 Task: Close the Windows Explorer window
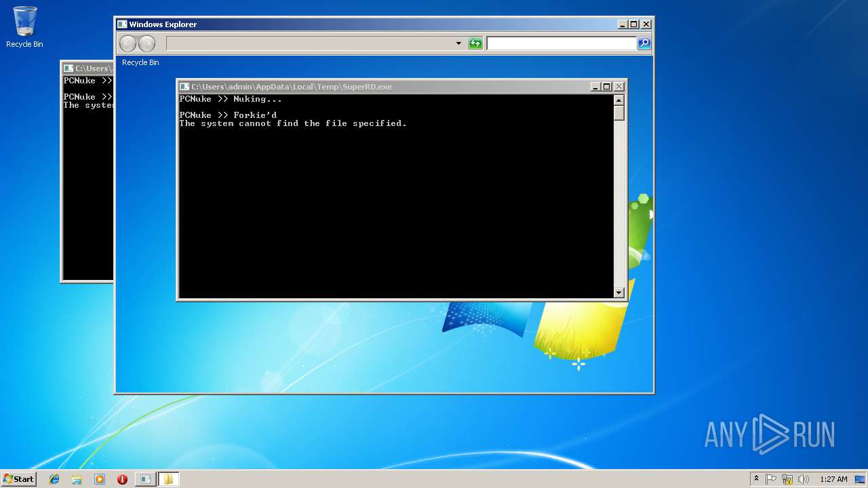646,24
